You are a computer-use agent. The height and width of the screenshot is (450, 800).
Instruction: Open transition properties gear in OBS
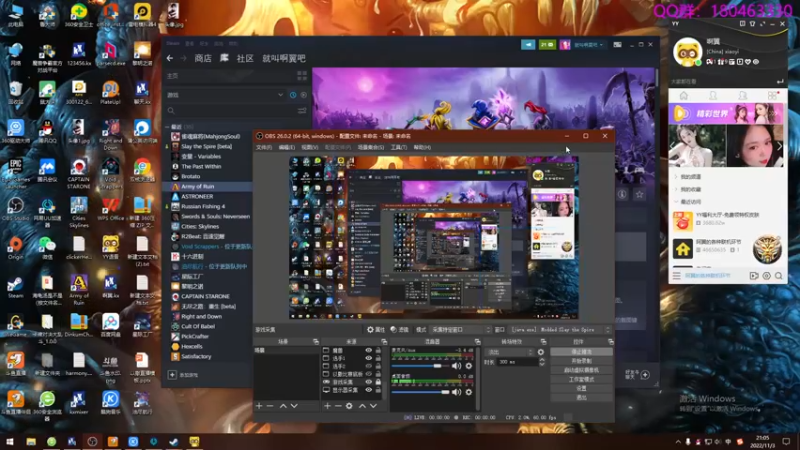[541, 352]
